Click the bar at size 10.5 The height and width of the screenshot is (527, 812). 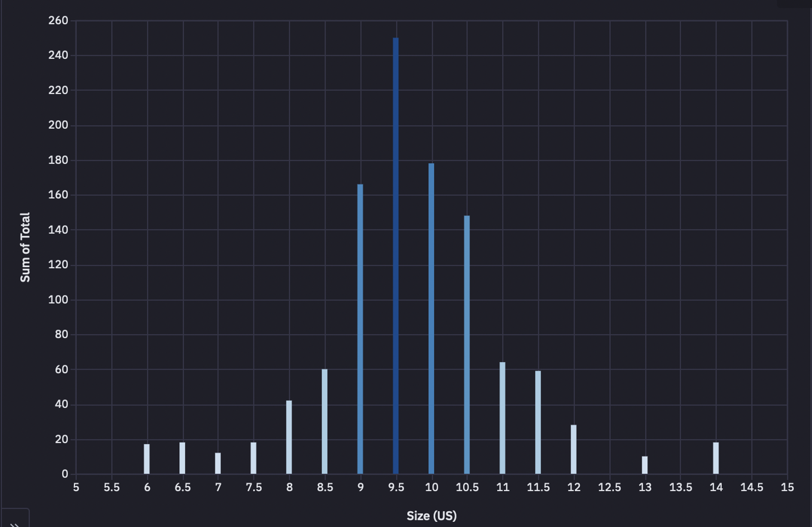467,345
